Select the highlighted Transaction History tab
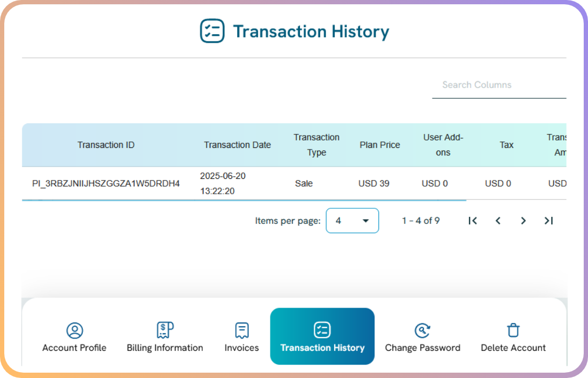 click(x=322, y=336)
